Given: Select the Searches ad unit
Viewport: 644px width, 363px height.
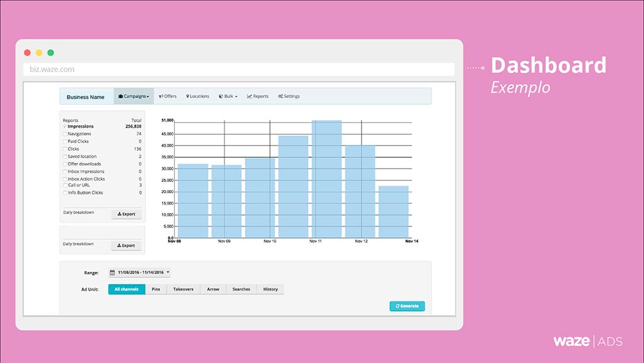Looking at the screenshot, I should [241, 289].
